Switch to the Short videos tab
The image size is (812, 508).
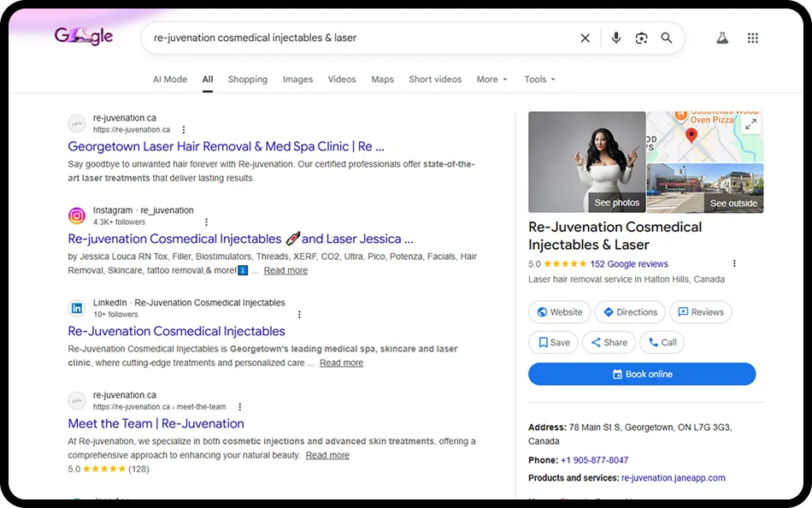click(435, 80)
